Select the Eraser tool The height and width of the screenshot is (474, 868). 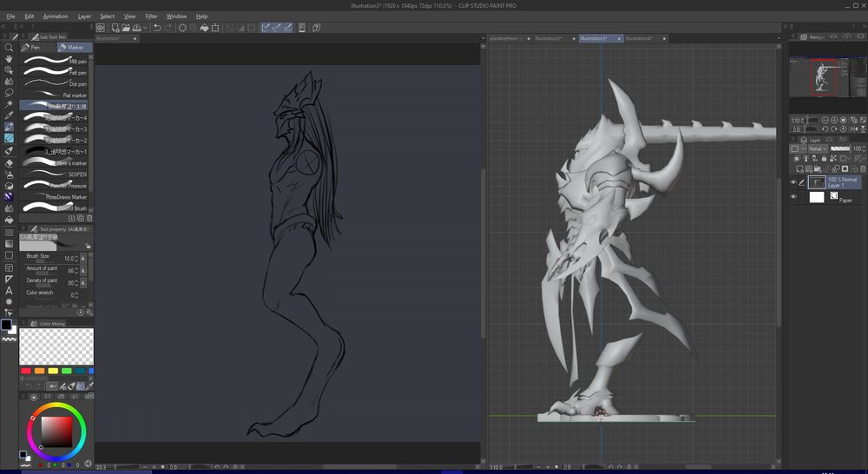9,163
